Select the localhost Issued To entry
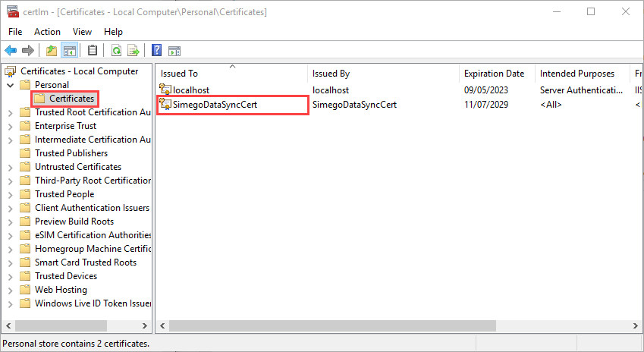The height and width of the screenshot is (352, 644). click(191, 90)
